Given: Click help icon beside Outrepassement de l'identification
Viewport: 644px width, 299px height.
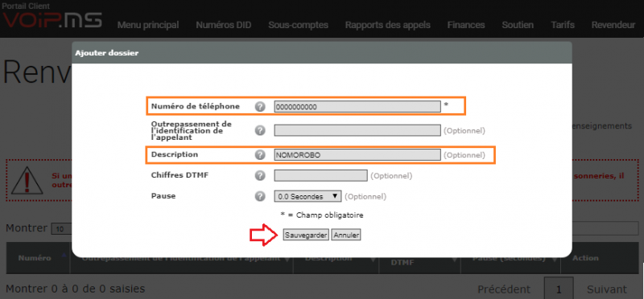Looking at the screenshot, I should tap(259, 130).
